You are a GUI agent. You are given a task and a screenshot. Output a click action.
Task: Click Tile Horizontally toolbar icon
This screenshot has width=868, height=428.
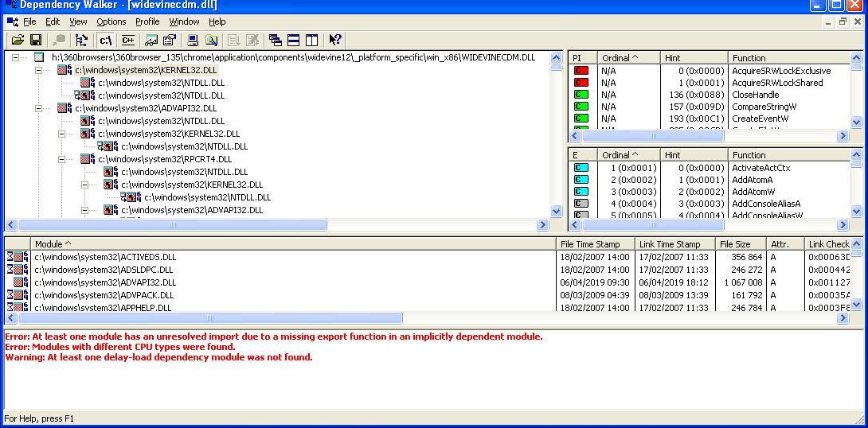point(293,40)
